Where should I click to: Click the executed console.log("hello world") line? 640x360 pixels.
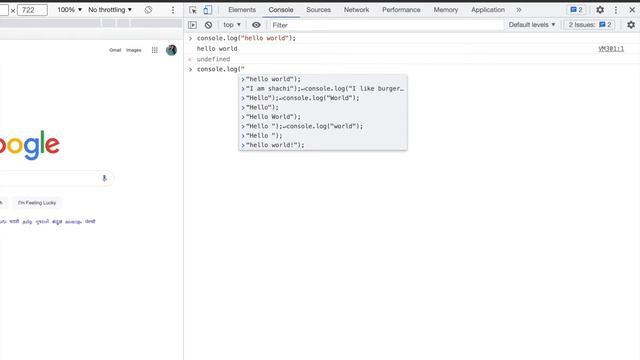(246, 38)
